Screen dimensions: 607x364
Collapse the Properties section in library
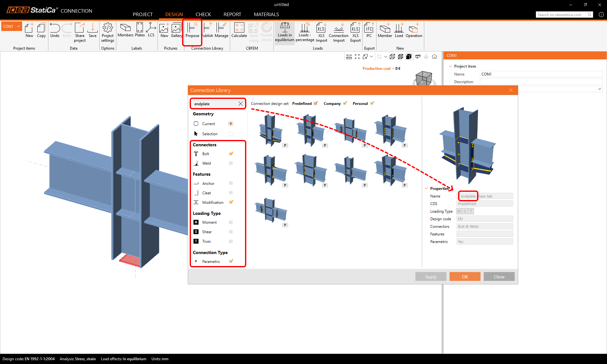point(426,189)
